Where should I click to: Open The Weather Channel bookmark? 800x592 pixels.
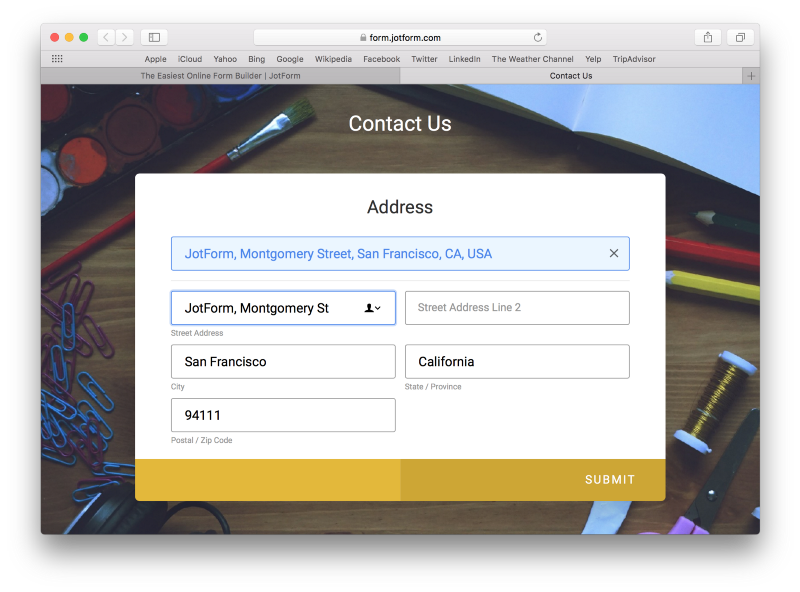[x=532, y=59]
